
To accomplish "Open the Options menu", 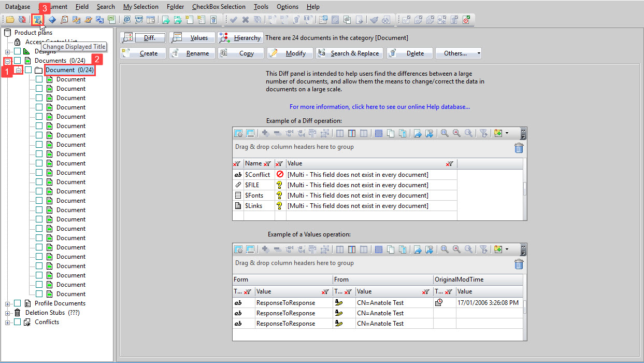I will coord(288,7).
